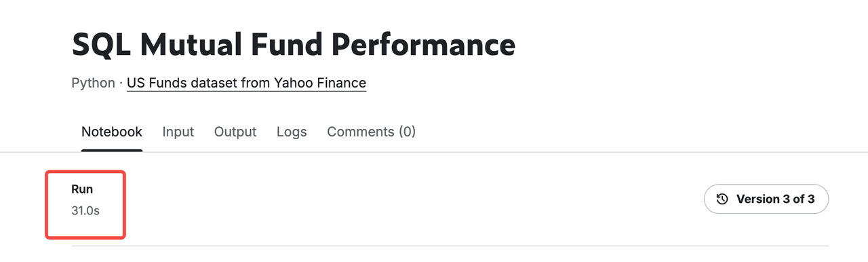The width and height of the screenshot is (868, 262).
Task: Open US Funds dataset from Yahoo Finance link
Action: coord(247,83)
